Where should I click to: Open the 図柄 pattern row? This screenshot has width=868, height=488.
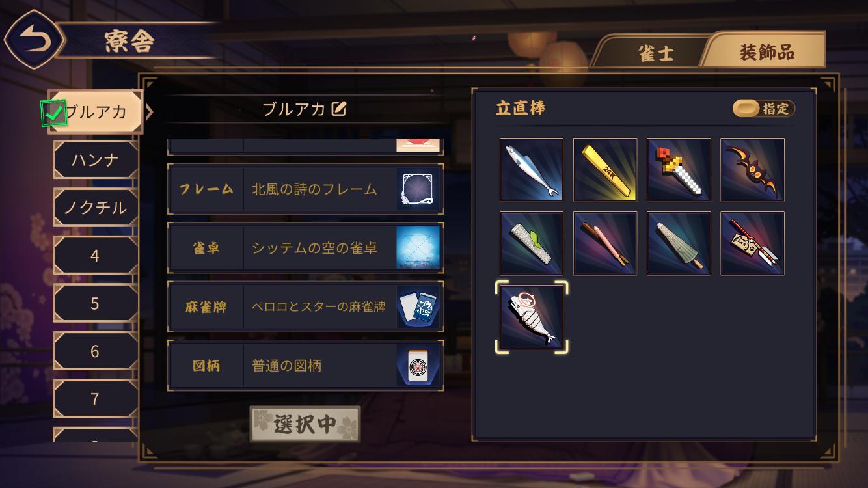point(305,366)
